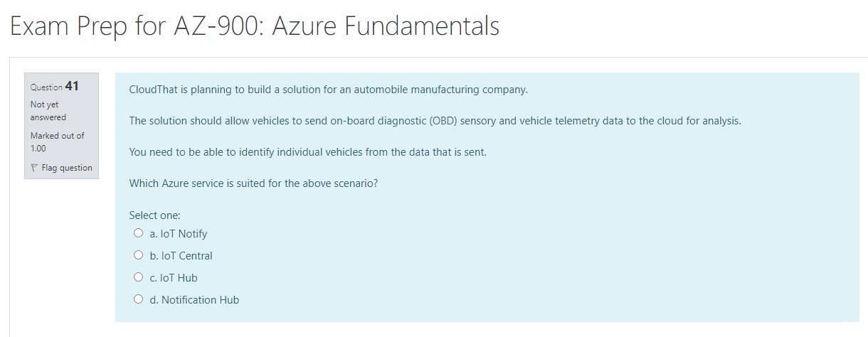Click the sentence about on-board diagnostic telemetry
868x337 pixels.
point(435,121)
